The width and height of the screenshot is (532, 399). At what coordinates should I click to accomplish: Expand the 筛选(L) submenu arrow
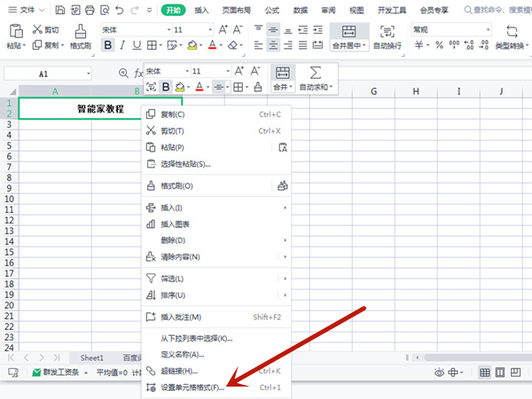pos(285,278)
